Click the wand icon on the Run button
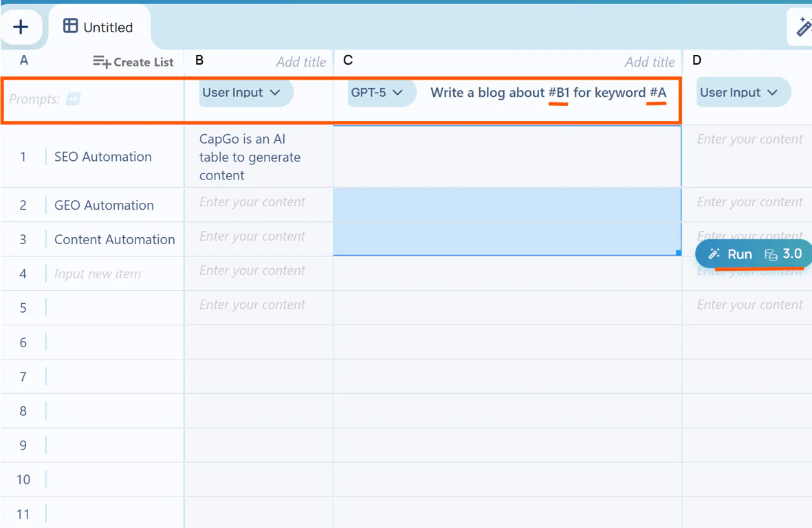 point(714,254)
